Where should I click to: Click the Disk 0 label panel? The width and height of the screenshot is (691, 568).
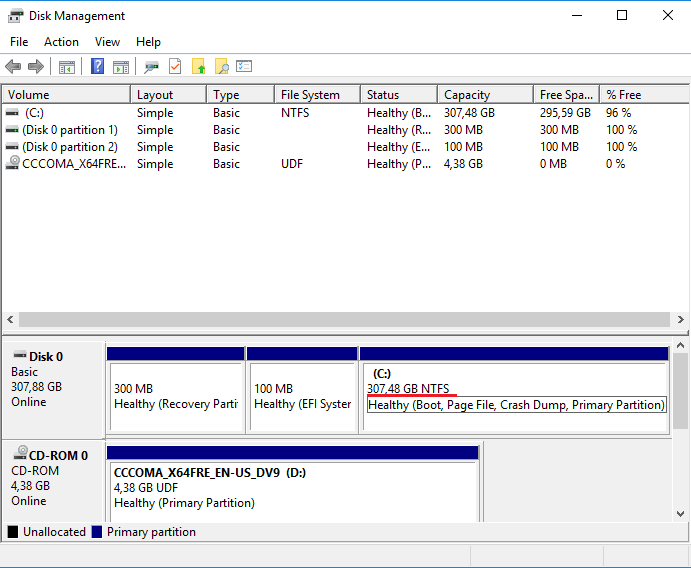pos(53,382)
